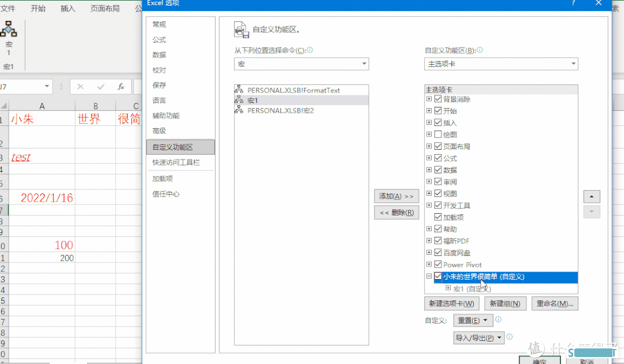Image resolution: width=624 pixels, height=364 pixels.
Task: Click the customize ribbon header icon
Action: pyautogui.click(x=242, y=30)
